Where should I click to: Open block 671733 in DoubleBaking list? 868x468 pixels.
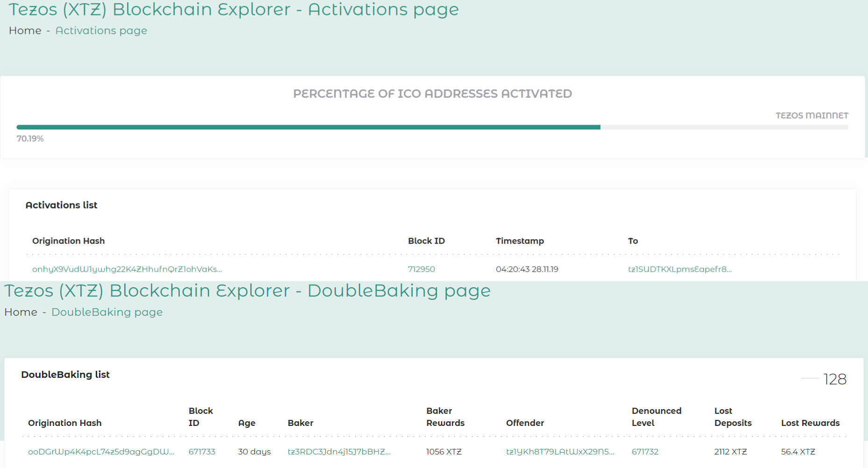[x=202, y=452]
